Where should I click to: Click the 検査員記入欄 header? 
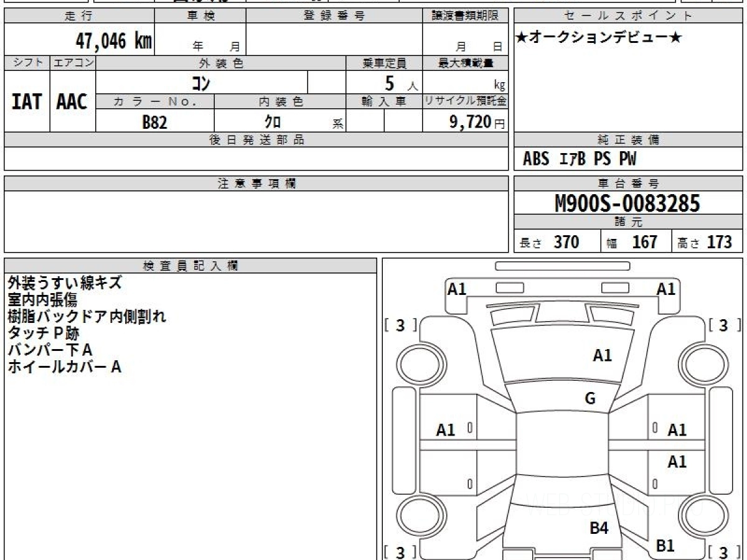coord(190,266)
